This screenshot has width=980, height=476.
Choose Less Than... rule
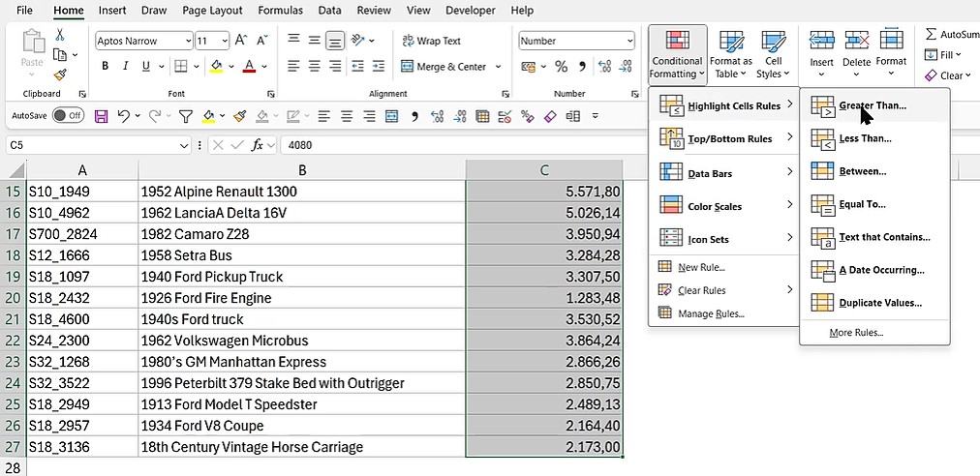pos(874,138)
